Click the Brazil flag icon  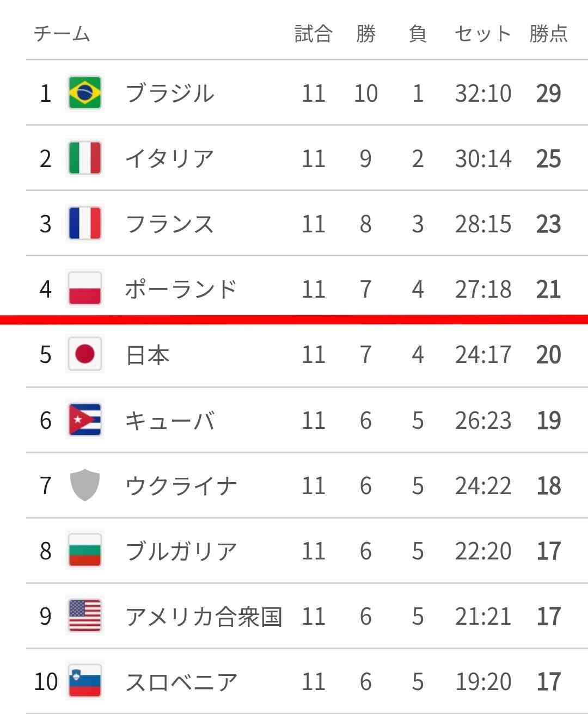pyautogui.click(x=85, y=93)
